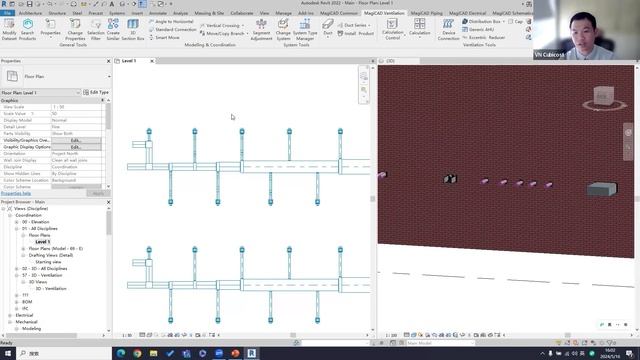Click the Change System tool
640x360 pixels.
pos(283,29)
